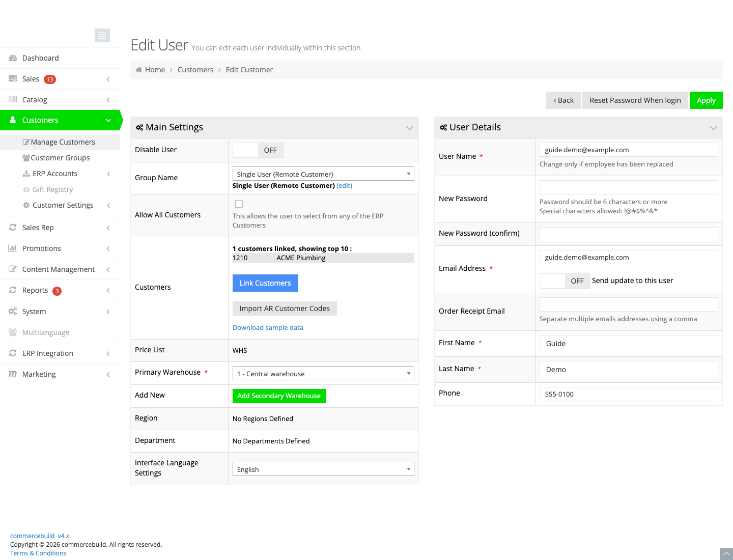
Task: Click Add Secondary Warehouse button
Action: [279, 396]
